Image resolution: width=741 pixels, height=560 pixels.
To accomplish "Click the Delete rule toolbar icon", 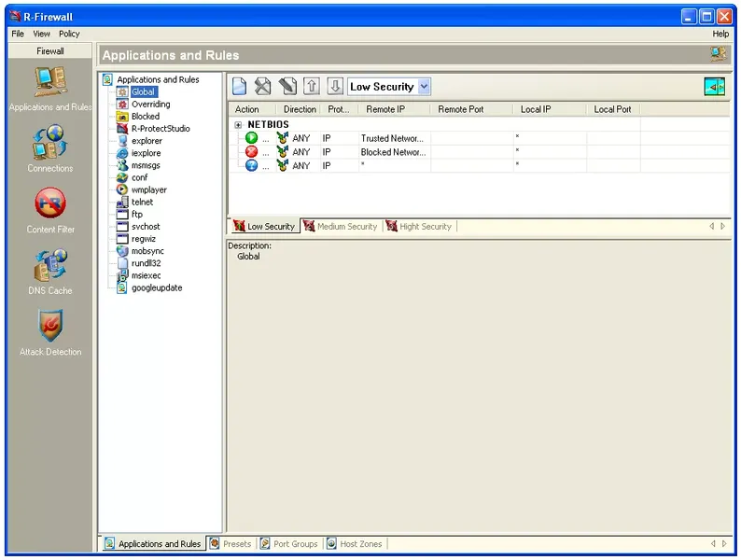I will [263, 87].
